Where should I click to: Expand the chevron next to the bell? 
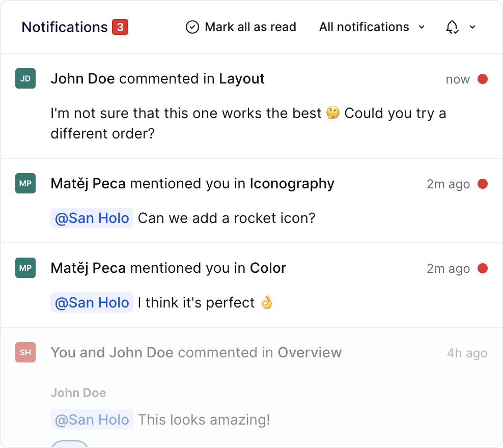coord(472,27)
